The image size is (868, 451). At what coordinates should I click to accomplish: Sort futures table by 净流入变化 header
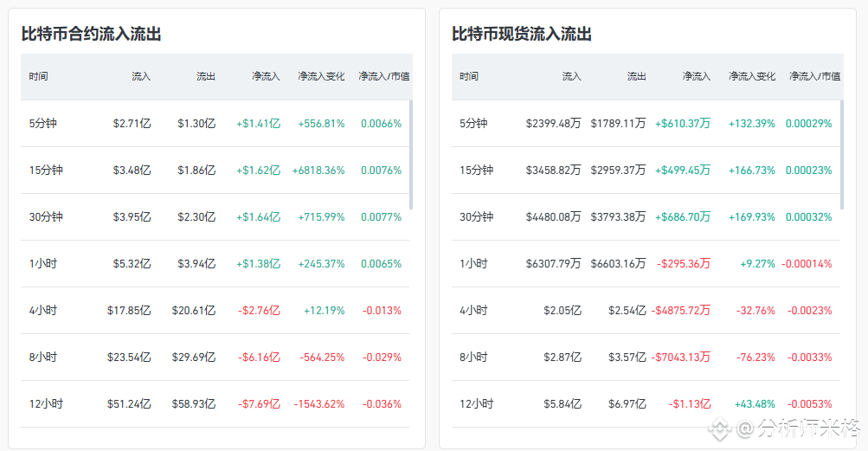(x=321, y=76)
